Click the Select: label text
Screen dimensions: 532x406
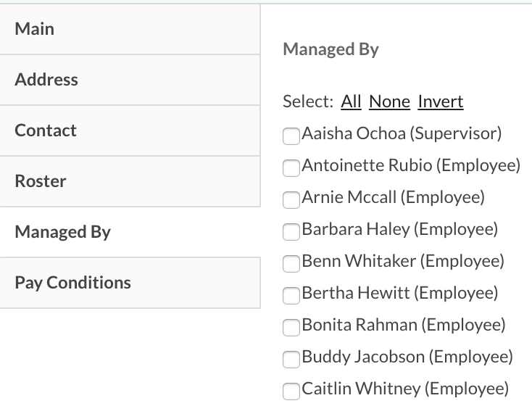(x=308, y=101)
